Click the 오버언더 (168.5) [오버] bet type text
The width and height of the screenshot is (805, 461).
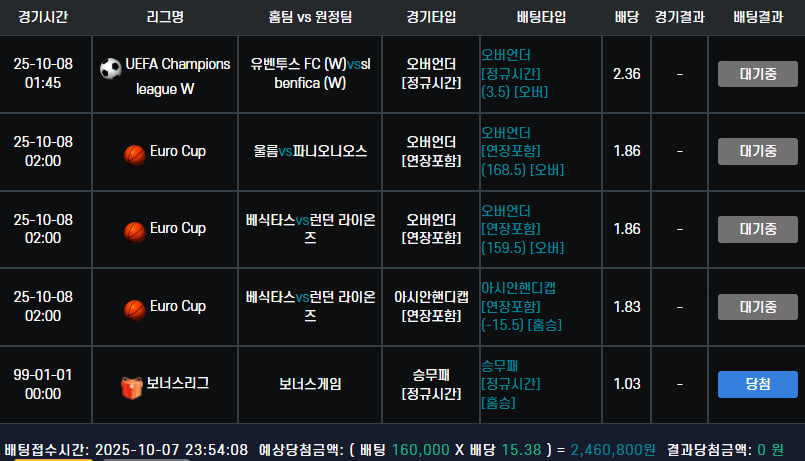tap(522, 151)
